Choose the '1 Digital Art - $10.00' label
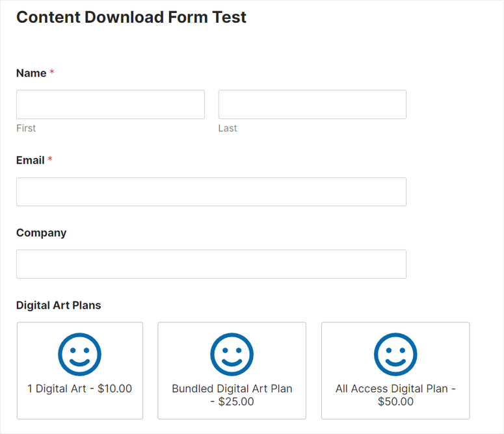Screen dimensions: 504x434 pos(80,389)
